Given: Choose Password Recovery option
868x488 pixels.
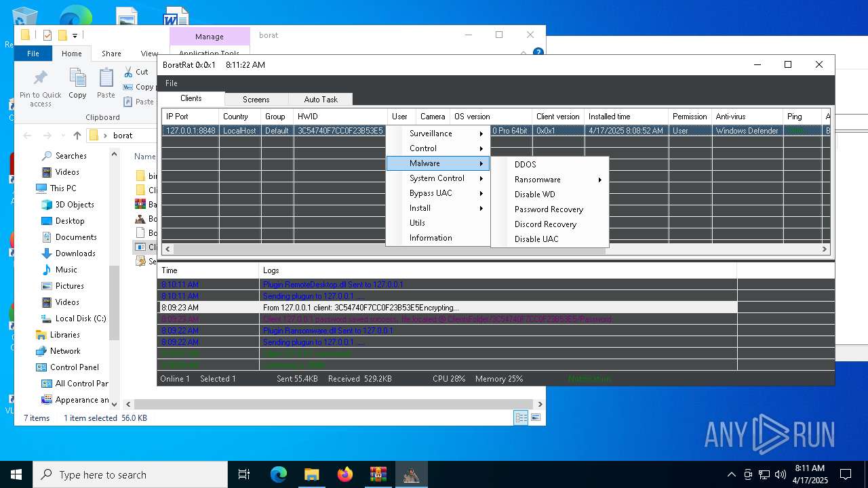Looking at the screenshot, I should tap(550, 209).
